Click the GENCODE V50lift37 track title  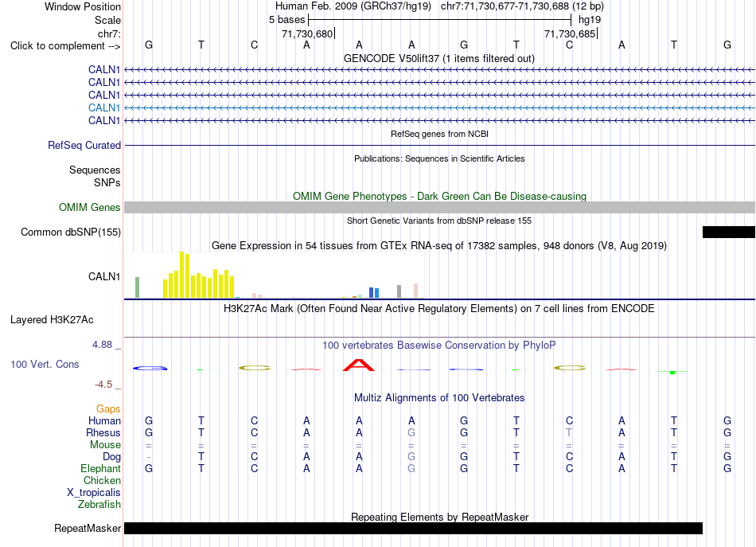tap(438, 58)
